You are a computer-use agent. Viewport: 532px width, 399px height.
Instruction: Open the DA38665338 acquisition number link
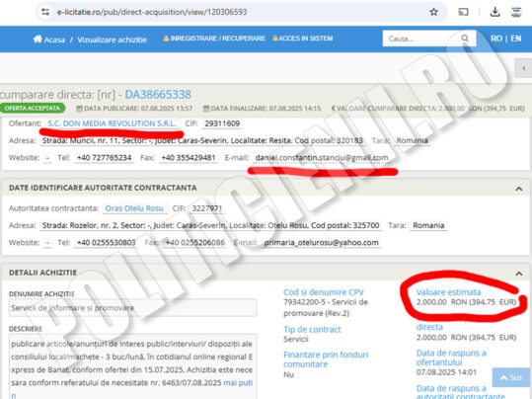[x=158, y=95]
